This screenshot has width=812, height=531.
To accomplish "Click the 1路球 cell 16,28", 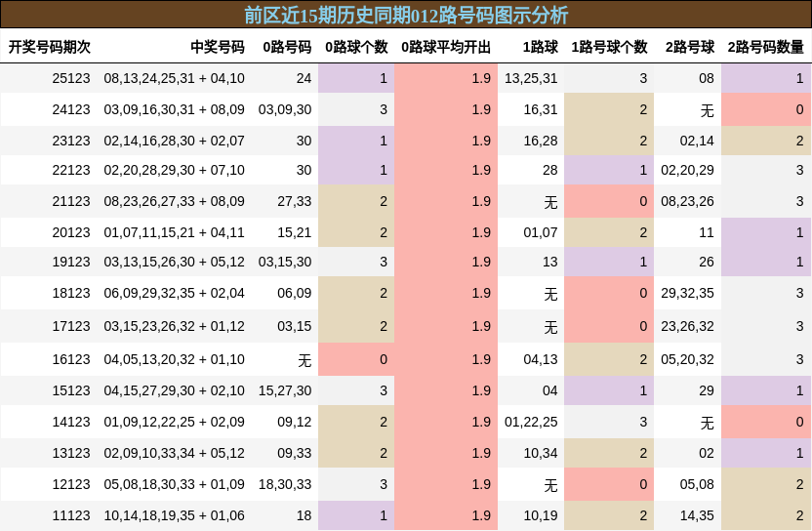I will pos(540,141).
